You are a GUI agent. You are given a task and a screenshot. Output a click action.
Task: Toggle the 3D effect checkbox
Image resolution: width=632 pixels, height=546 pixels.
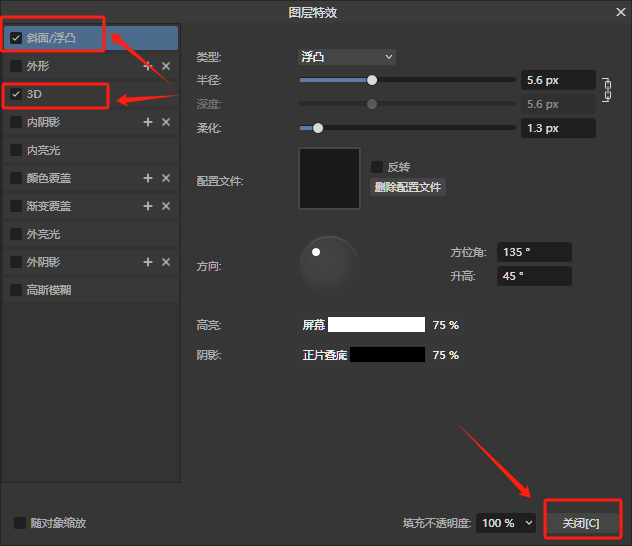coord(16,94)
